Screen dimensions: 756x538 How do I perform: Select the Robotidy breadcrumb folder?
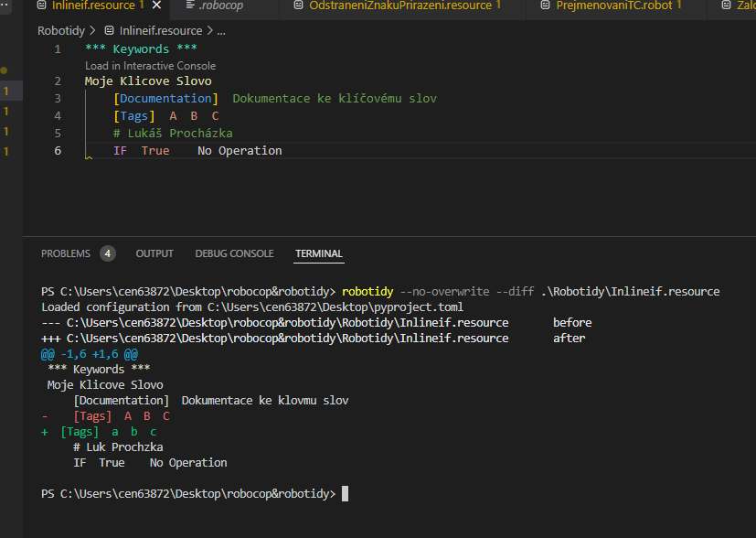(x=61, y=31)
